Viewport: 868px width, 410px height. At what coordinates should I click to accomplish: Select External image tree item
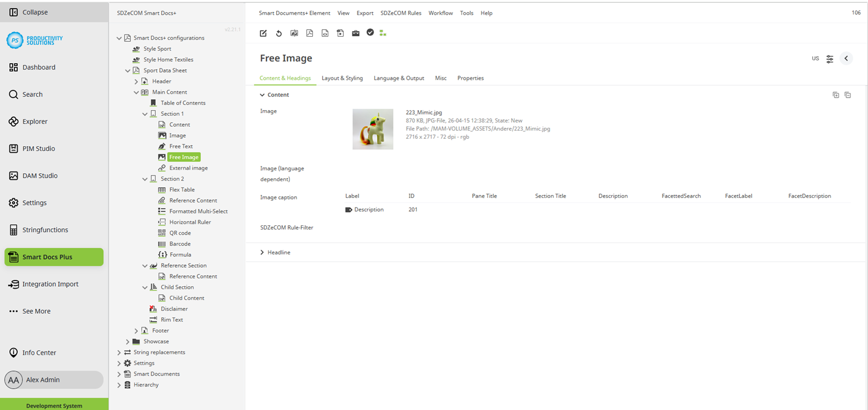tap(188, 168)
